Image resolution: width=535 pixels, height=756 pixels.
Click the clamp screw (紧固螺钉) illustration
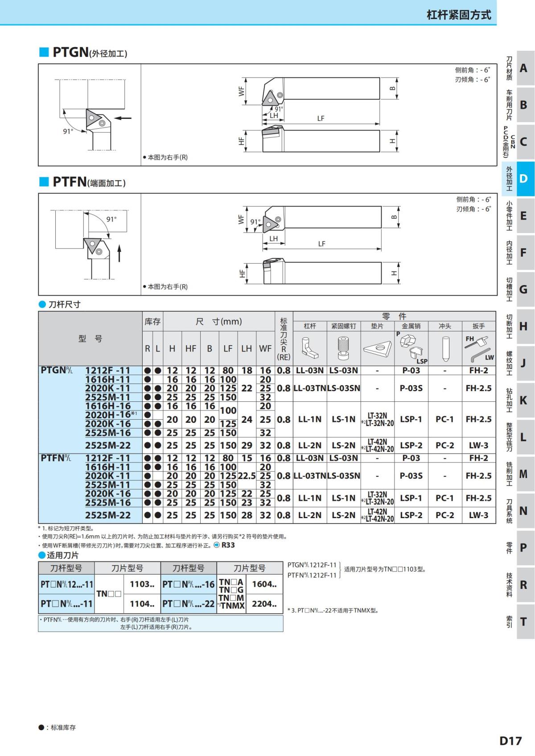(343, 348)
